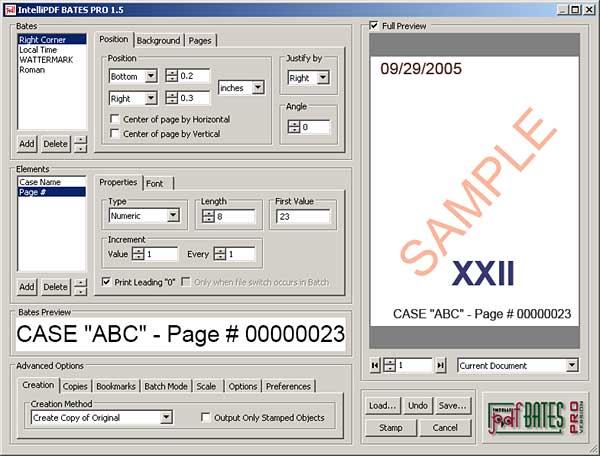Viewport: 600px width, 456px height.
Task: Click the Angle spinner arrows
Action: [294, 127]
